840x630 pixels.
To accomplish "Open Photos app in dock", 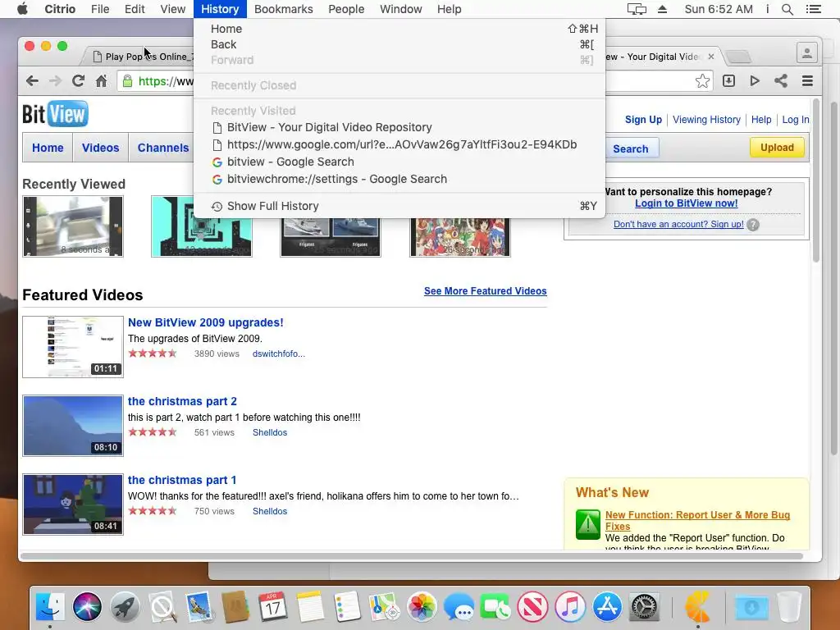I will pyautogui.click(x=422, y=606).
